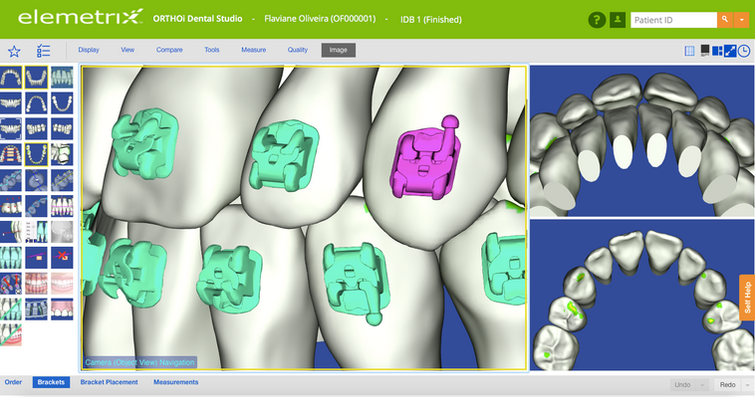Image resolution: width=755 pixels, height=397 pixels.
Task: Open the user profile icon
Action: pyautogui.click(x=617, y=20)
